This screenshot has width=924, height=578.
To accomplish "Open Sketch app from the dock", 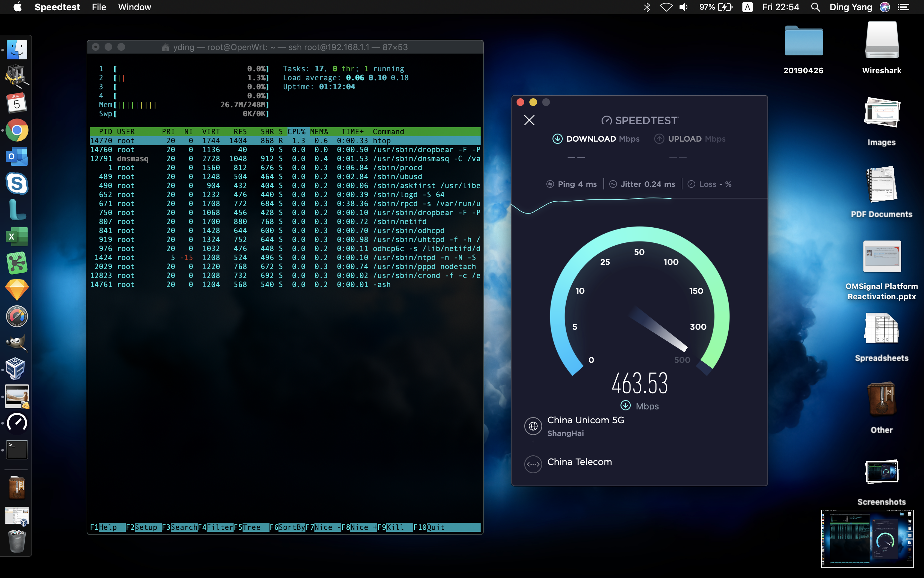I will point(17,290).
